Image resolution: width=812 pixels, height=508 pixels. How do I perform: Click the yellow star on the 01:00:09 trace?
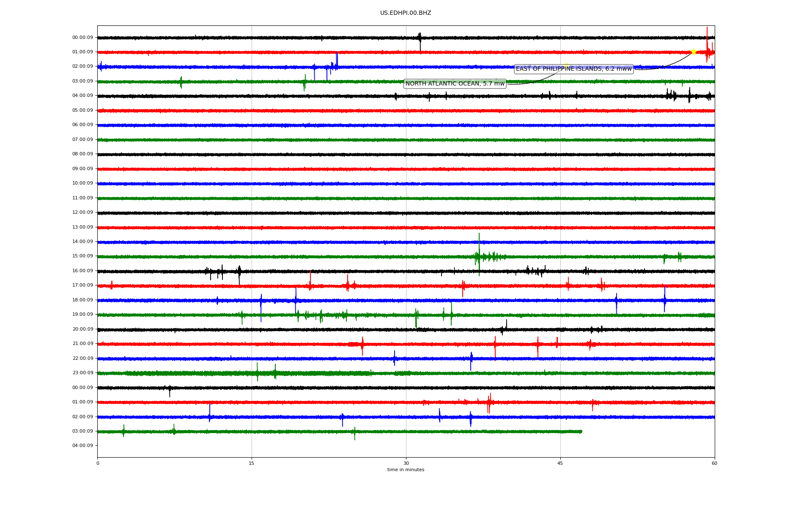(x=694, y=52)
